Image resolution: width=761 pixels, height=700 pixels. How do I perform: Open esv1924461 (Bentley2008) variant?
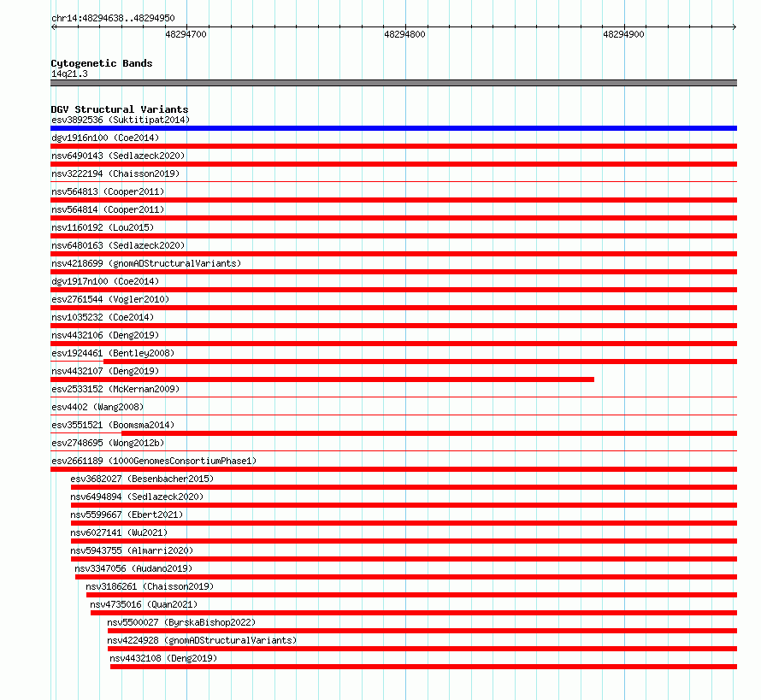pyautogui.click(x=113, y=353)
